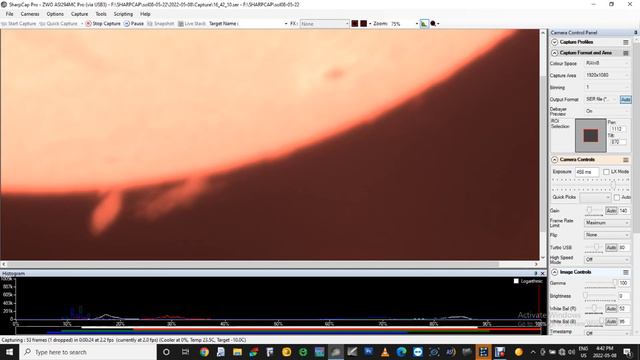Open the Quick Picks dropdown

[595, 198]
